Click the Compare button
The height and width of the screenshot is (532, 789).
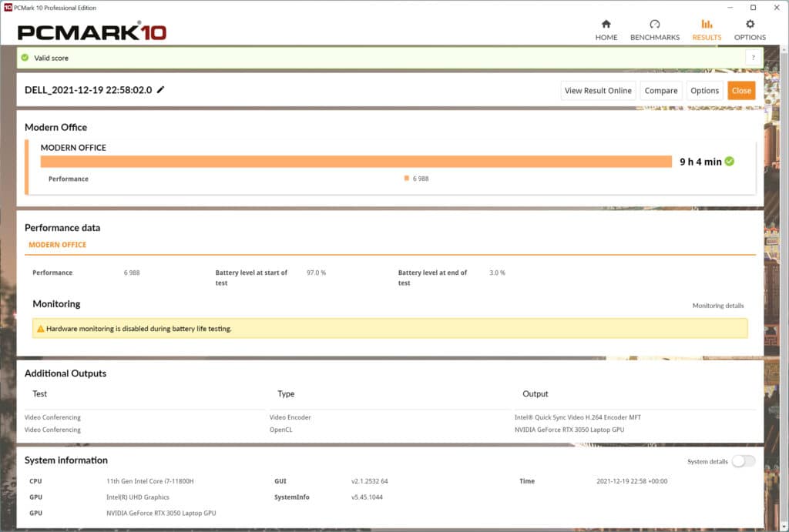tap(660, 91)
